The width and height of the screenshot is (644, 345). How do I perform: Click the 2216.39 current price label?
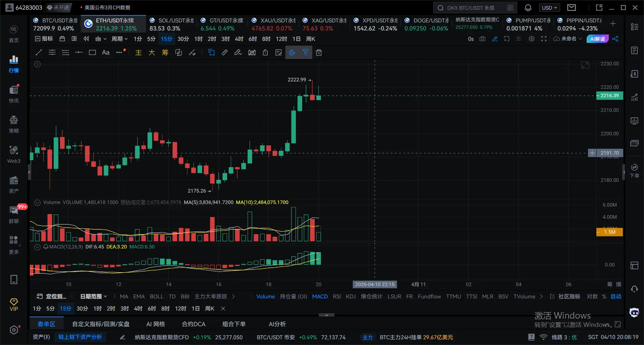(609, 95)
